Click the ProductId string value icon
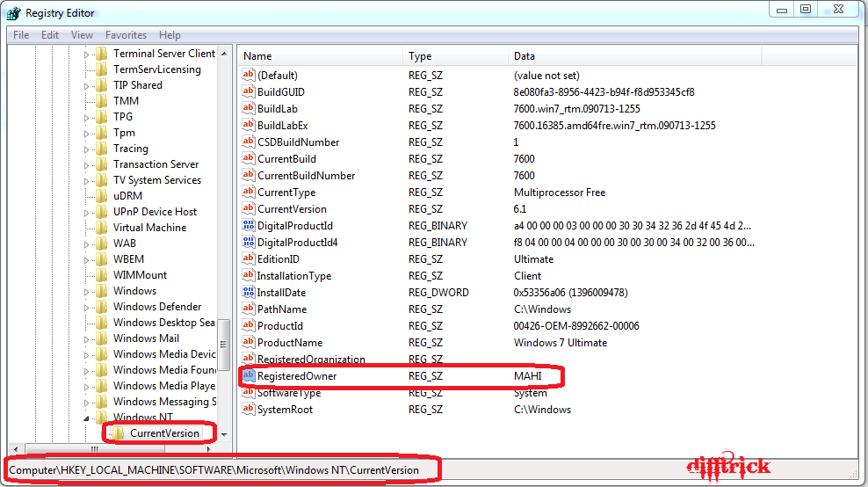This screenshot has width=868, height=487. [x=249, y=325]
